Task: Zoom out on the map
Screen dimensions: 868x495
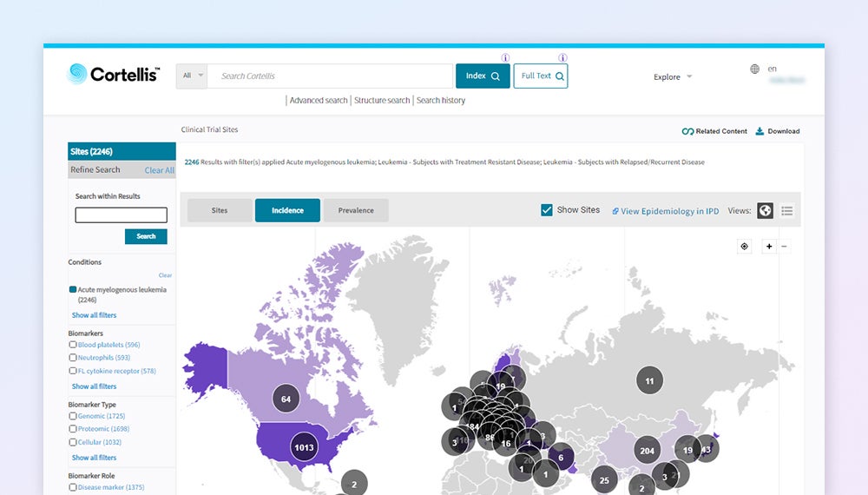Action: (785, 247)
